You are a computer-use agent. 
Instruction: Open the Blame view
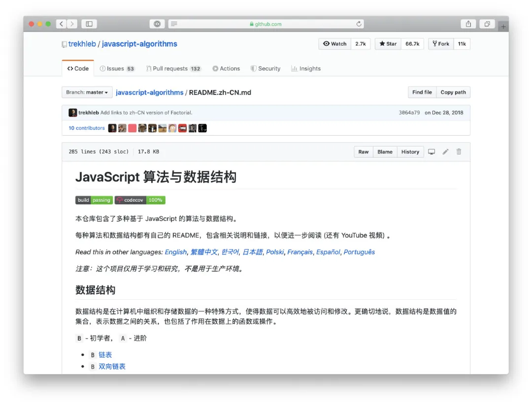385,152
